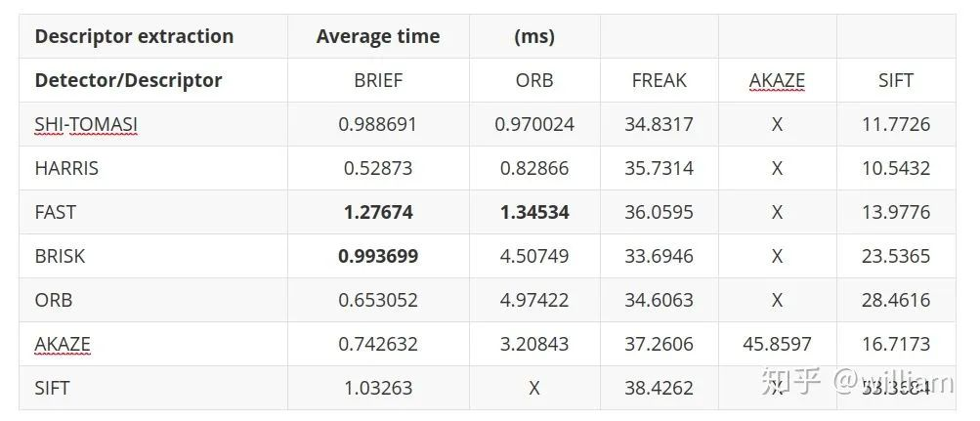Screen dimensions: 980x421
Task: Select value 38.4262 in SIFT row
Action: [659, 388]
